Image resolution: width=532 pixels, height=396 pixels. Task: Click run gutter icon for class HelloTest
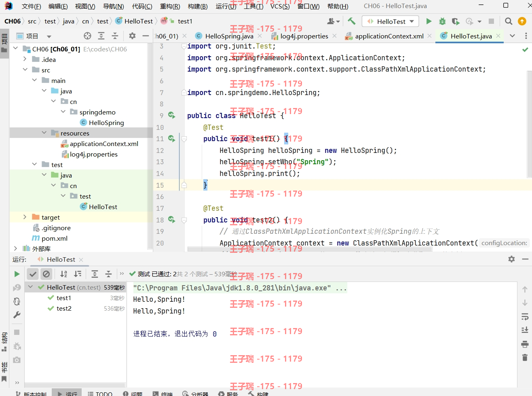(x=171, y=115)
